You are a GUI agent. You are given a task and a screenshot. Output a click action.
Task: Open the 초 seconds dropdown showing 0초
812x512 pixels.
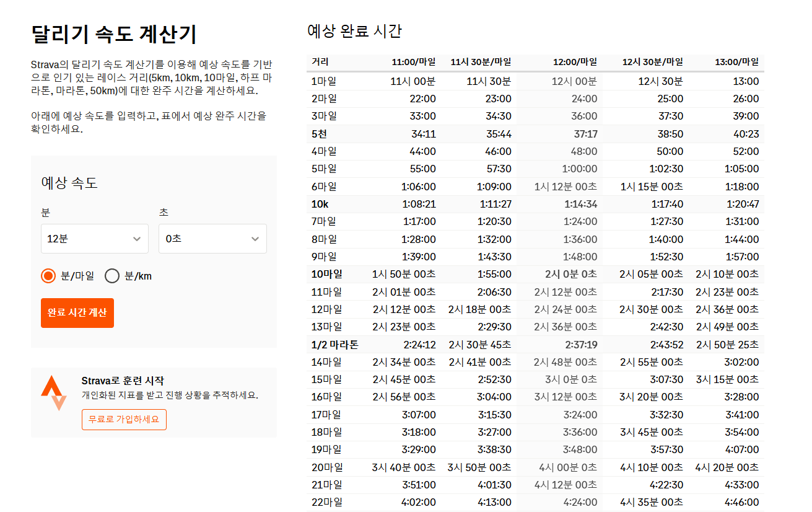[212, 239]
